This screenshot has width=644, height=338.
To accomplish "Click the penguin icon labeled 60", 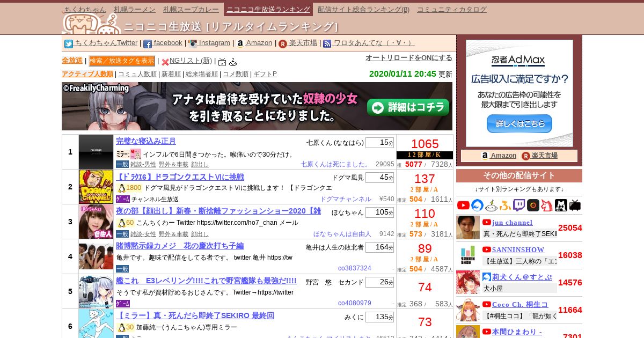I will tap(121, 223).
